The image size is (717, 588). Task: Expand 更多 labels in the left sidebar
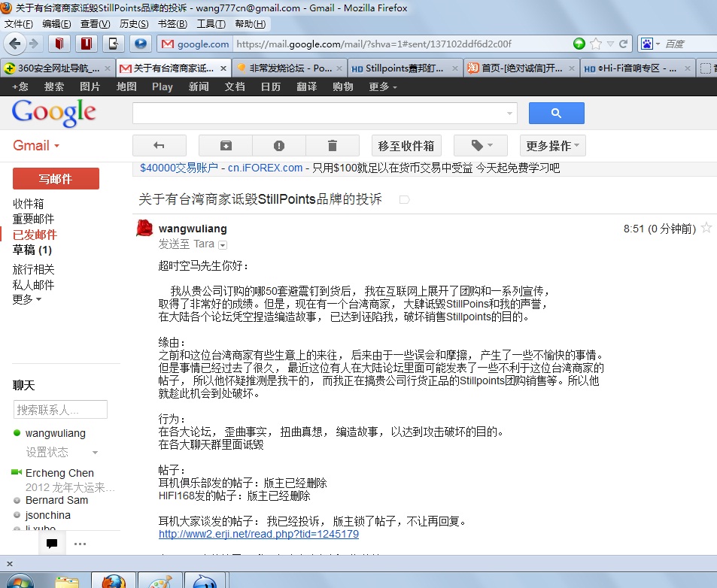click(x=27, y=299)
